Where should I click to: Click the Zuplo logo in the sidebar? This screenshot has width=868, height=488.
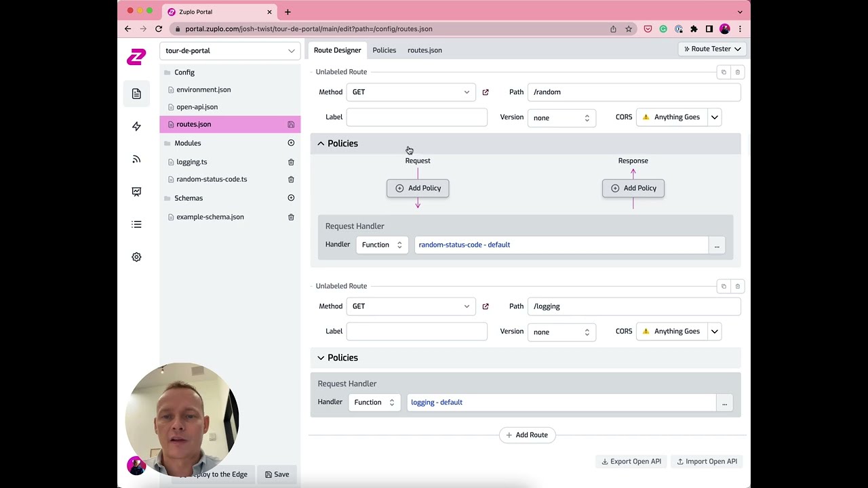pyautogui.click(x=136, y=57)
